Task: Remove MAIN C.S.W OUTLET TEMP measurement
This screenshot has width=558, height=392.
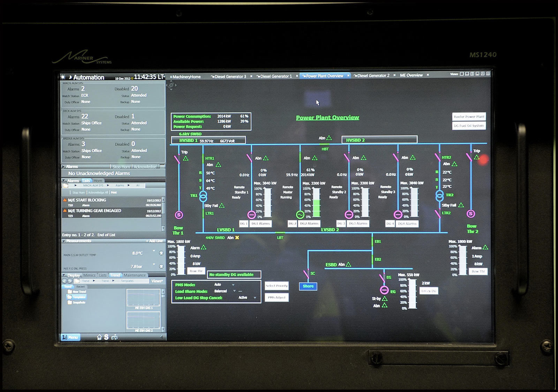Action: tap(161, 253)
